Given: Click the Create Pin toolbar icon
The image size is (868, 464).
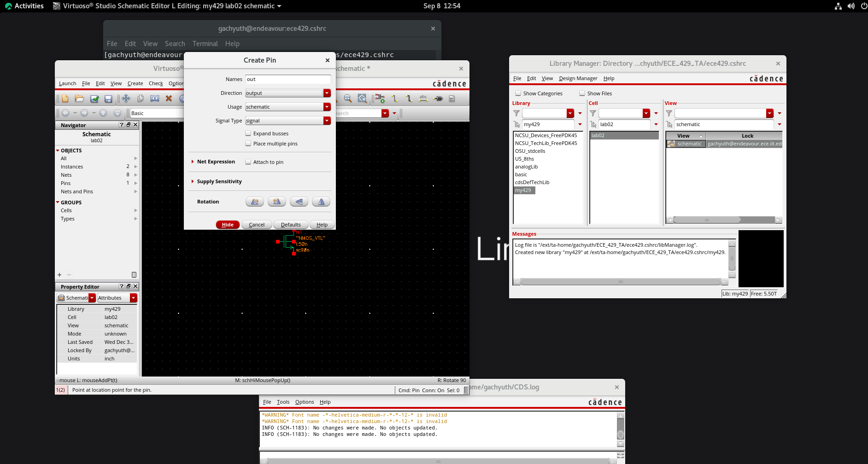Looking at the screenshot, I should click(x=438, y=99).
